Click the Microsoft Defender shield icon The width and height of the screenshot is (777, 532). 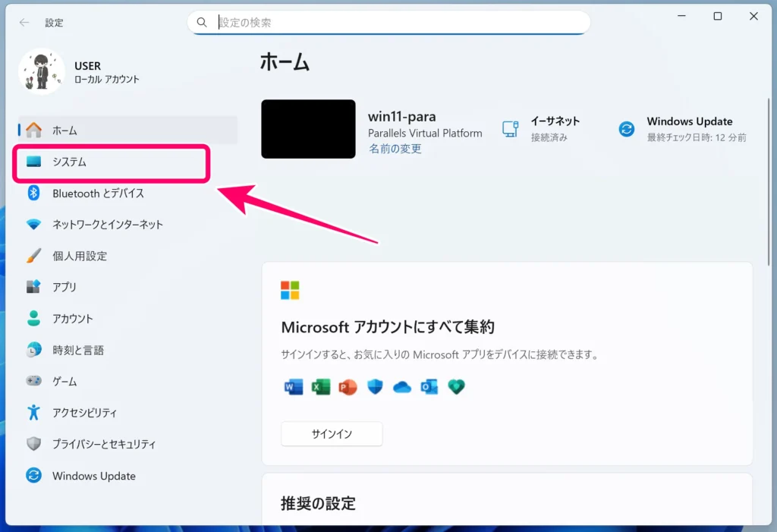click(x=375, y=387)
